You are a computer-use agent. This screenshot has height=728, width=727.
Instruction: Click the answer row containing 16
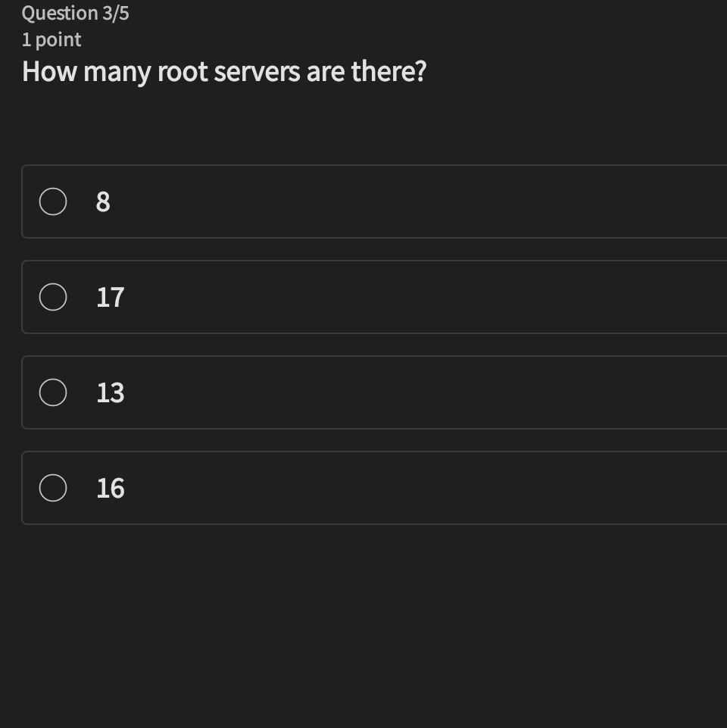[303, 488]
